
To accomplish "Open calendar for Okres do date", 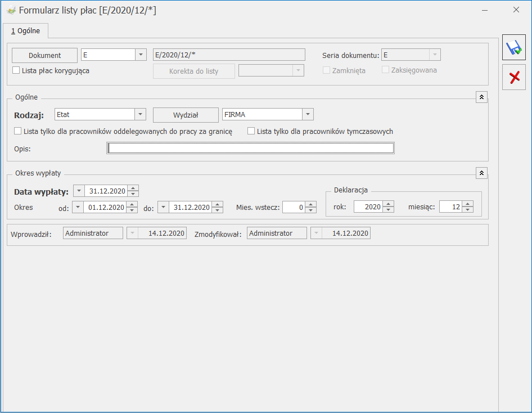I will click(163, 207).
